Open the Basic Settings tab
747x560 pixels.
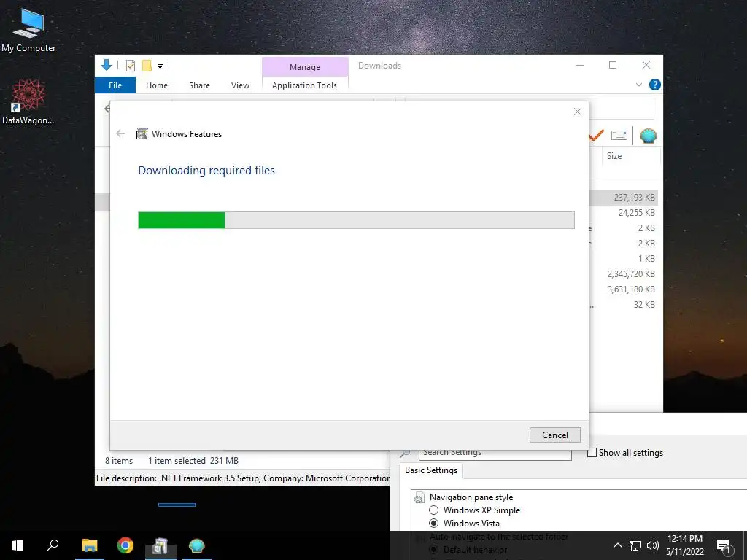pyautogui.click(x=431, y=470)
